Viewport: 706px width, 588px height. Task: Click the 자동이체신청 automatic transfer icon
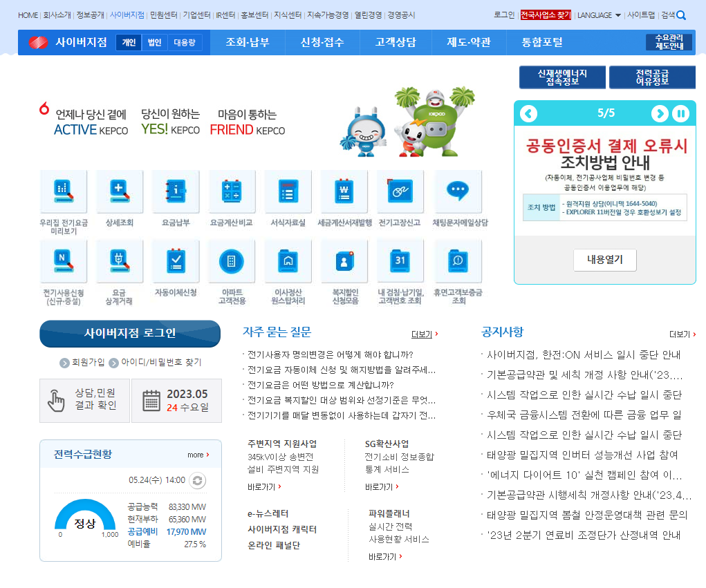[176, 263]
